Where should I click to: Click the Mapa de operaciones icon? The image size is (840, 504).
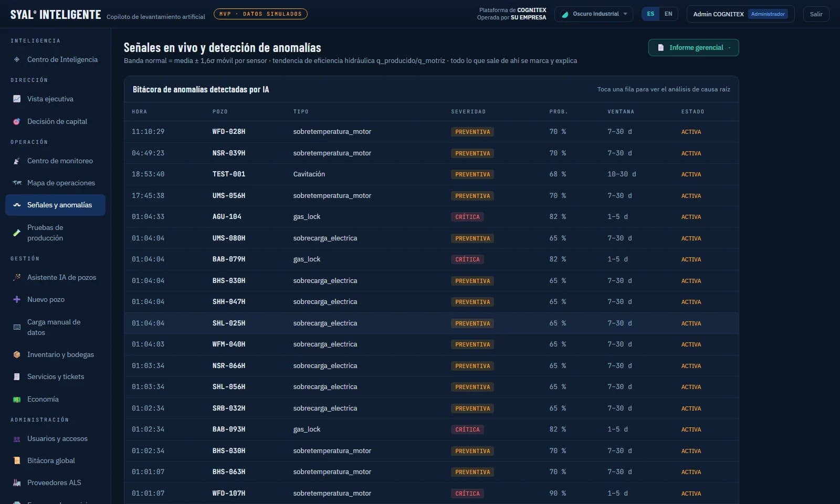(17, 183)
